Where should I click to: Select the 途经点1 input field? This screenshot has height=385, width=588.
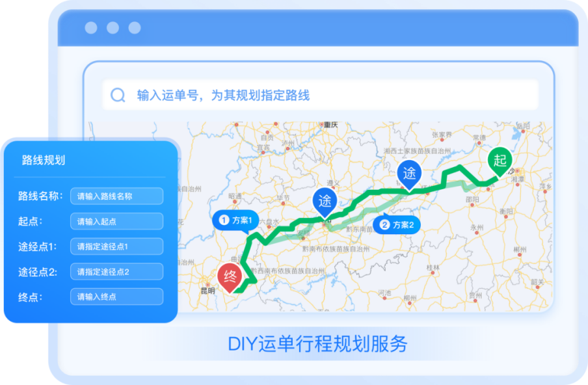(x=116, y=246)
